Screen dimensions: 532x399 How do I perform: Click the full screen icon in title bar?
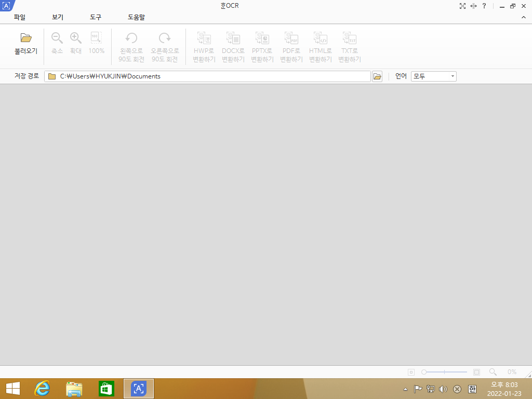click(462, 6)
